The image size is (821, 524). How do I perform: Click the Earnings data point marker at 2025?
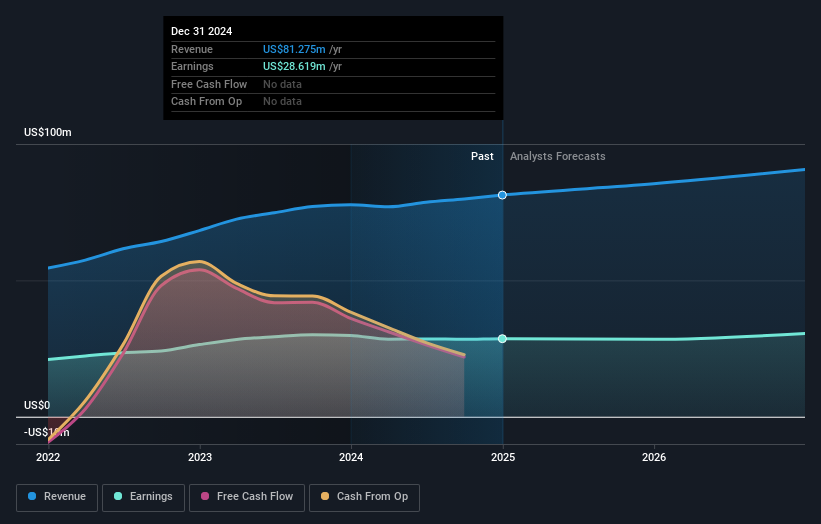pos(502,339)
